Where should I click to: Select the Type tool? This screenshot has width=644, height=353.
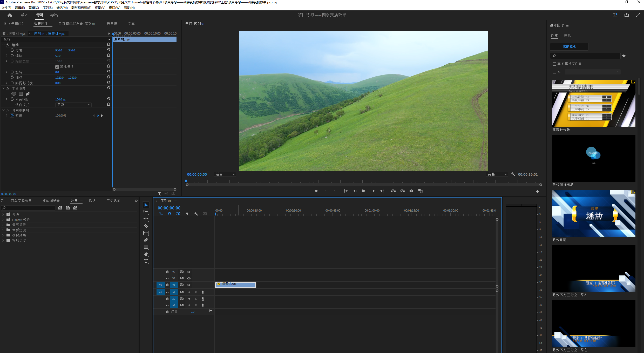point(146,261)
